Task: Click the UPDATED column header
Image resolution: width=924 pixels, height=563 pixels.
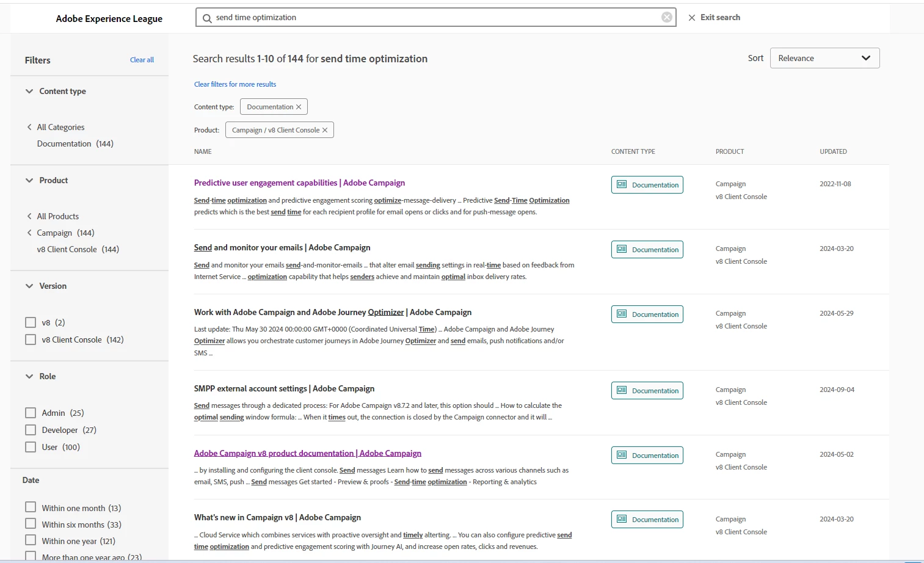Action: [x=833, y=151]
